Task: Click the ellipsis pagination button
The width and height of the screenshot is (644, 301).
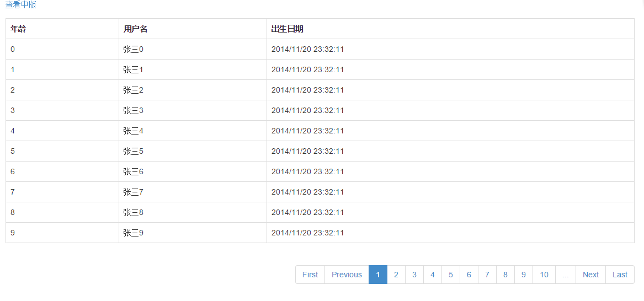Action: 566,275
